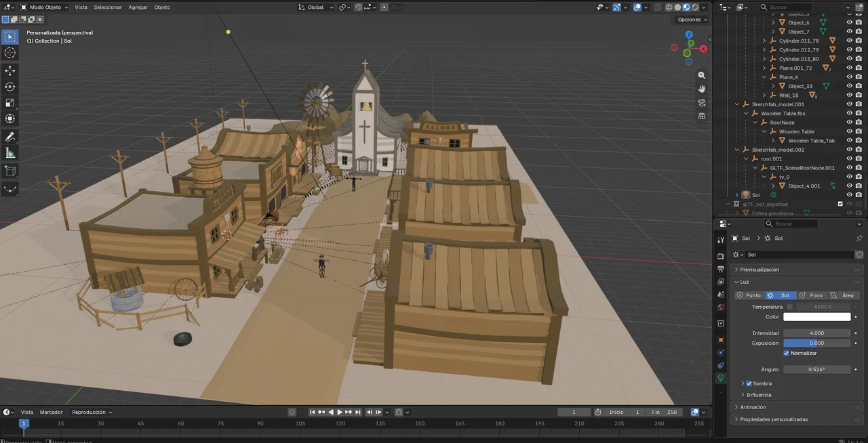The image size is (868, 443).
Task: Set light type to Área
Action: point(844,295)
